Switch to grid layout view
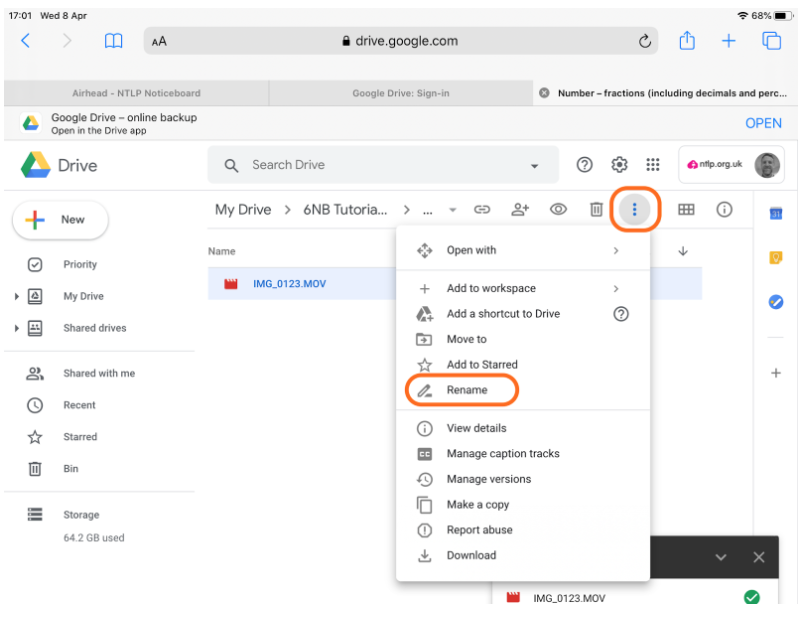The image size is (798, 632). coord(686,209)
